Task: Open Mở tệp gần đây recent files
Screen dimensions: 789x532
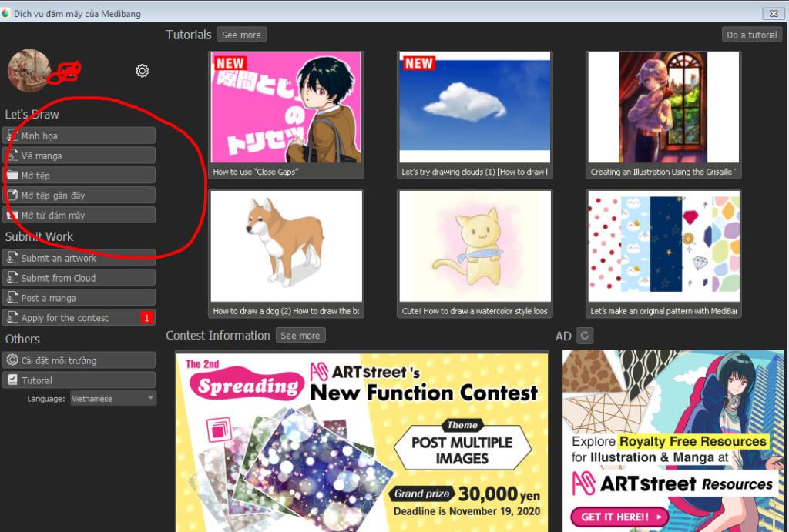Action: [79, 195]
